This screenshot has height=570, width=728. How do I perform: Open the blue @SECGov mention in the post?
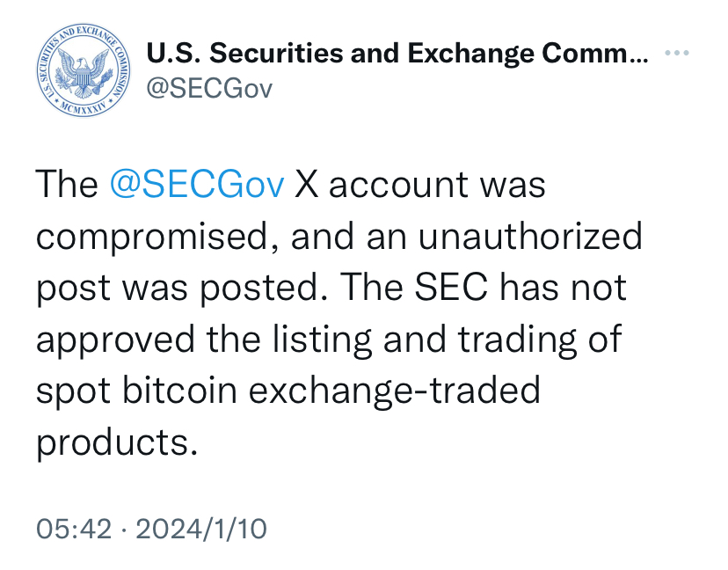point(197,186)
